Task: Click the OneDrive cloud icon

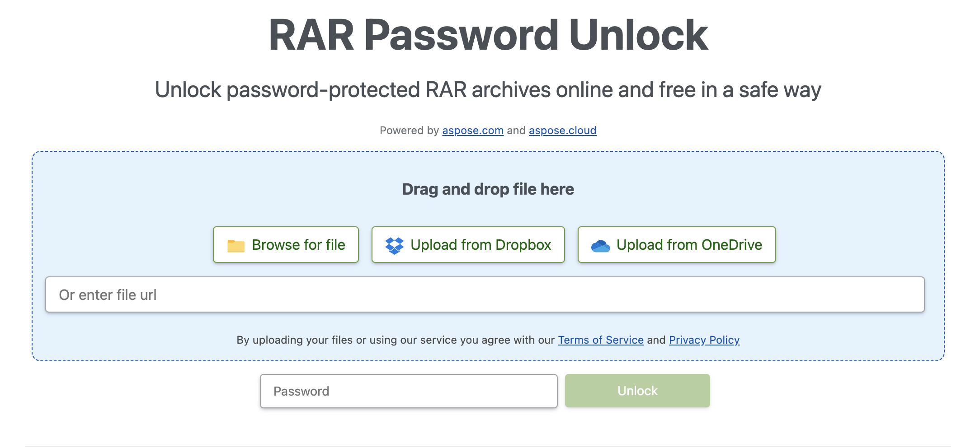Action: click(600, 246)
